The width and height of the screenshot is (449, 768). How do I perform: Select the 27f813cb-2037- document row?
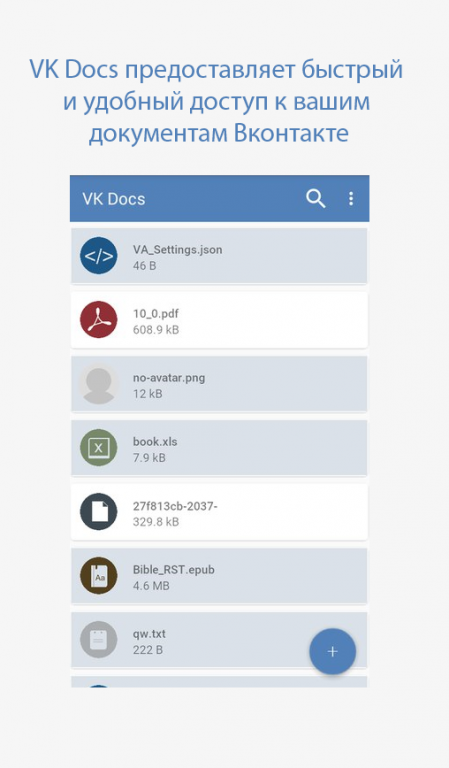pos(219,512)
